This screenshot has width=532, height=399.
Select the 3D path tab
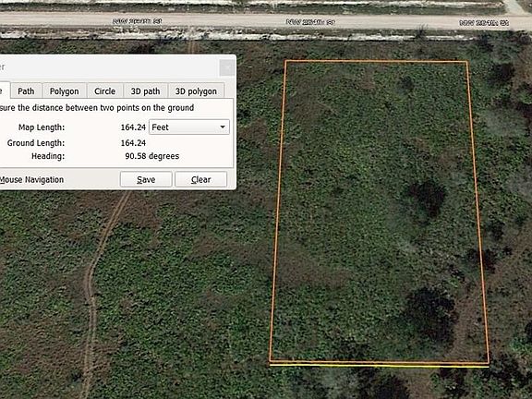(145, 91)
